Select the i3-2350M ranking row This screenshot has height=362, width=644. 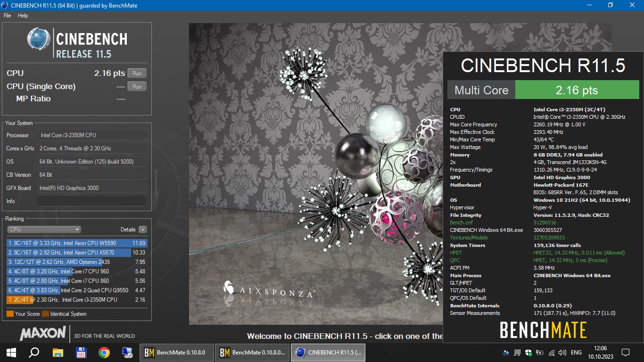tap(77, 300)
